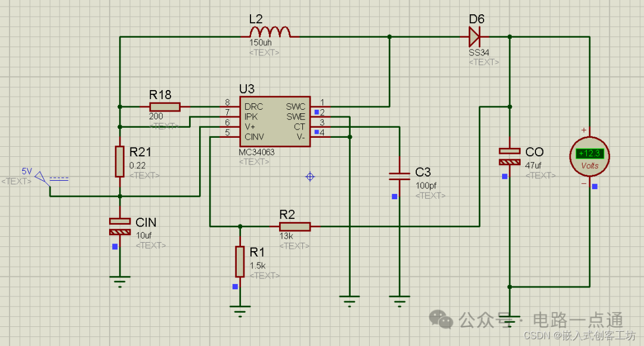Click the R21 resistor body
The width and height of the screenshot is (644, 346).
[x=119, y=162]
